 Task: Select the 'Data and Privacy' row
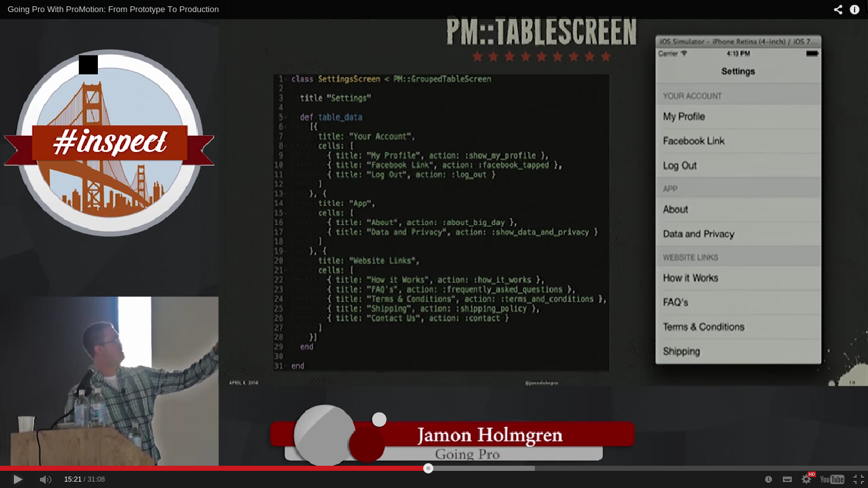tap(699, 234)
